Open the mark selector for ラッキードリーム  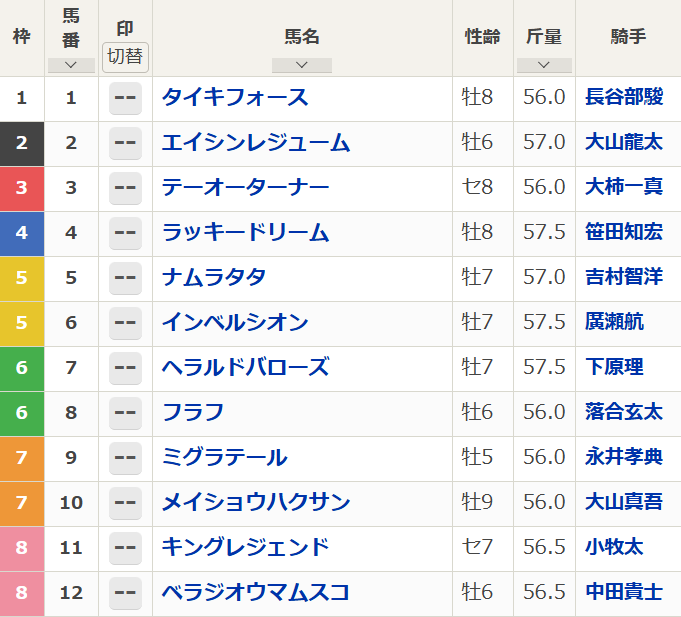click(125, 233)
